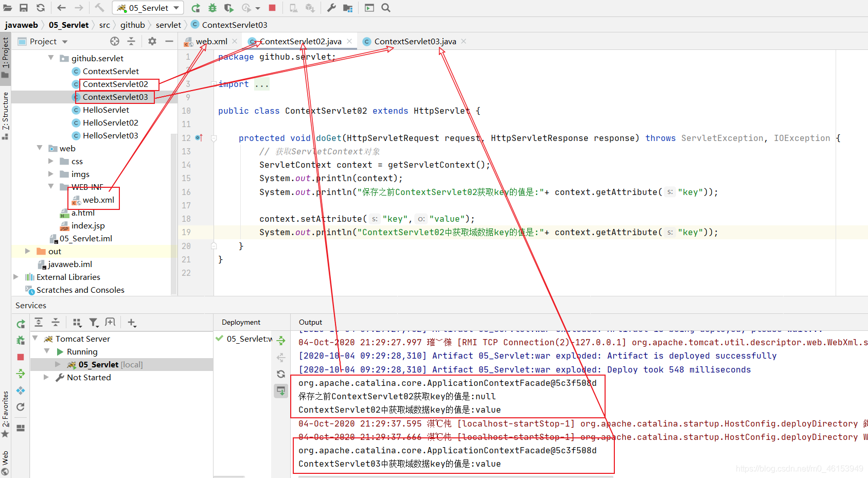The width and height of the screenshot is (868, 478).
Task: Collapse the web folder
Action: pos(40,148)
